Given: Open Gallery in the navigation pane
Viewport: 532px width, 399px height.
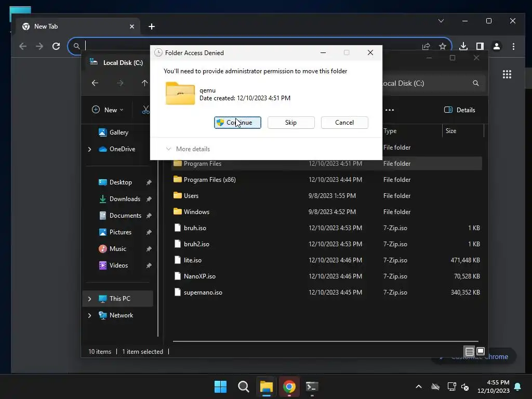Looking at the screenshot, I should pyautogui.click(x=113, y=132).
